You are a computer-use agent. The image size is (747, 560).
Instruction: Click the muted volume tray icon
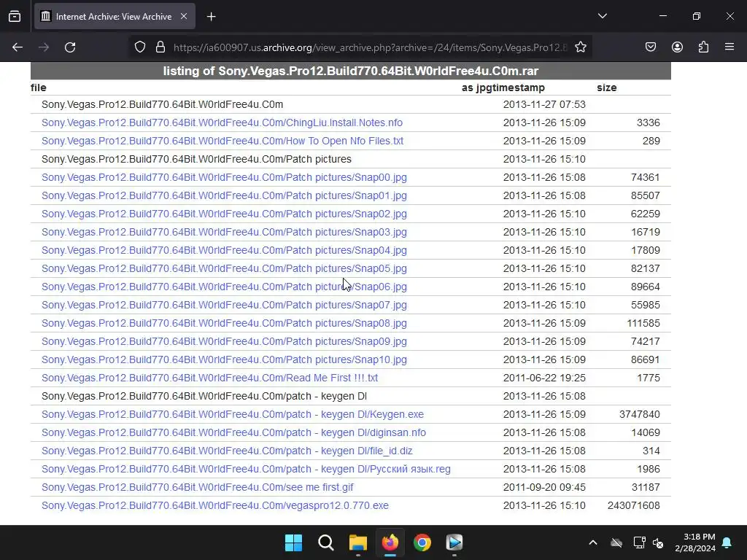coord(658,542)
